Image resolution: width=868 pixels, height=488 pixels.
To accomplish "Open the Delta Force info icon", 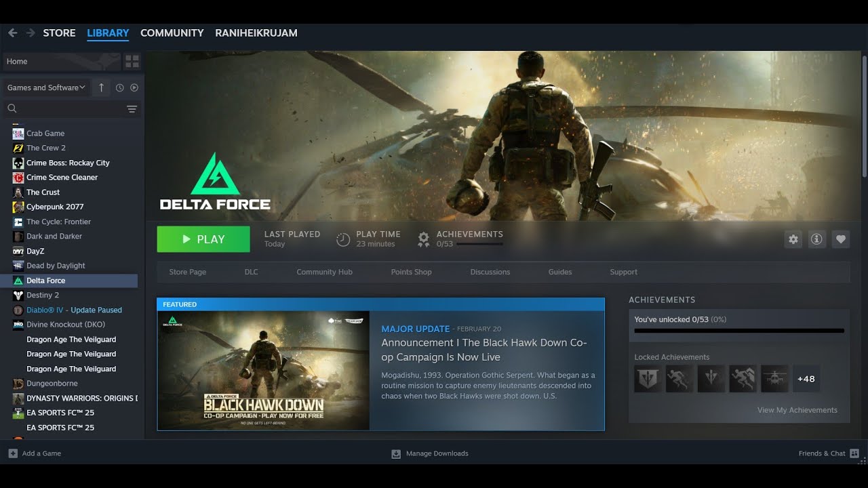I will tap(817, 239).
